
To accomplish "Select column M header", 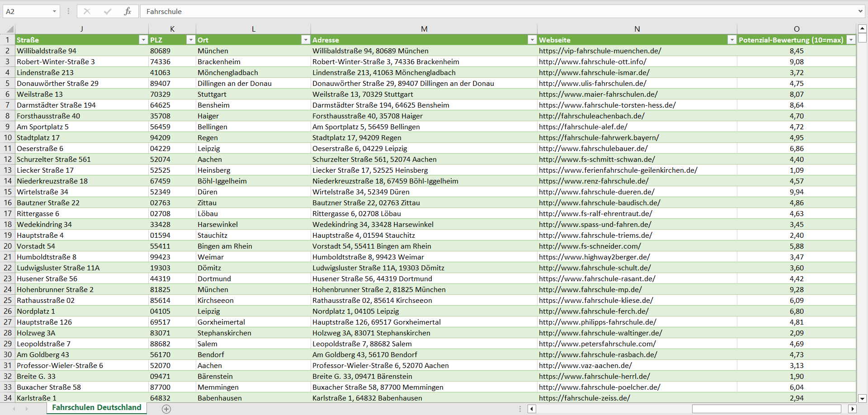I will coord(424,29).
